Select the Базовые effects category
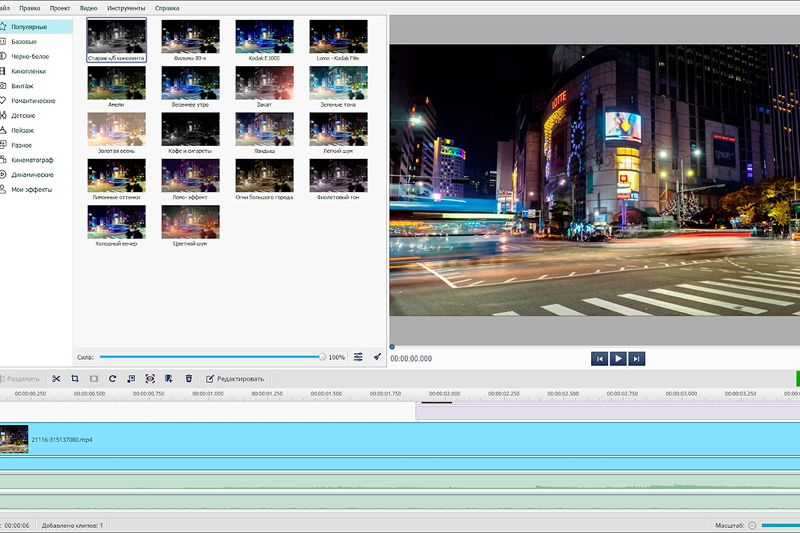The width and height of the screenshot is (800, 533). click(x=36, y=41)
